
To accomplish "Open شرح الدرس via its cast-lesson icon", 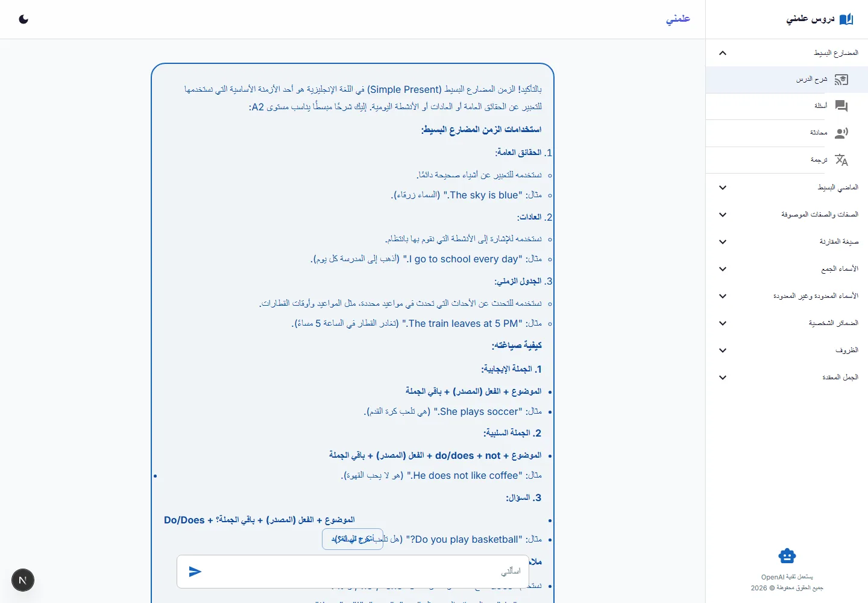I will tap(841, 80).
